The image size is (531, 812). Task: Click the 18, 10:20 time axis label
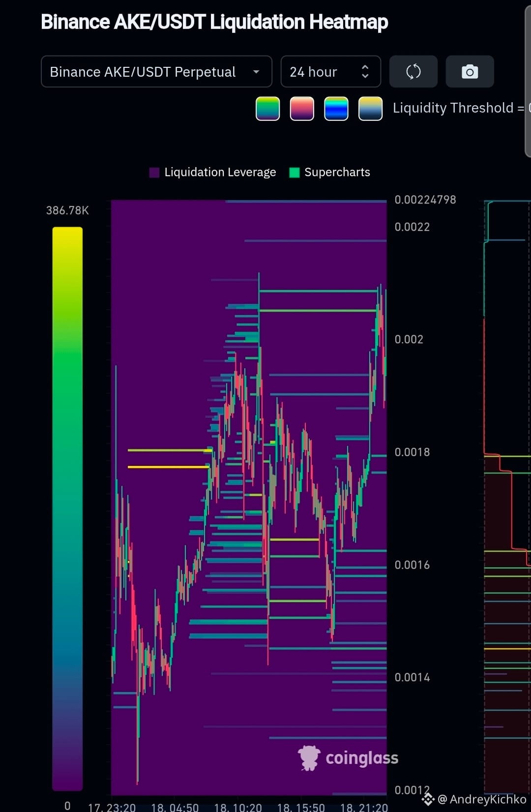click(238, 807)
